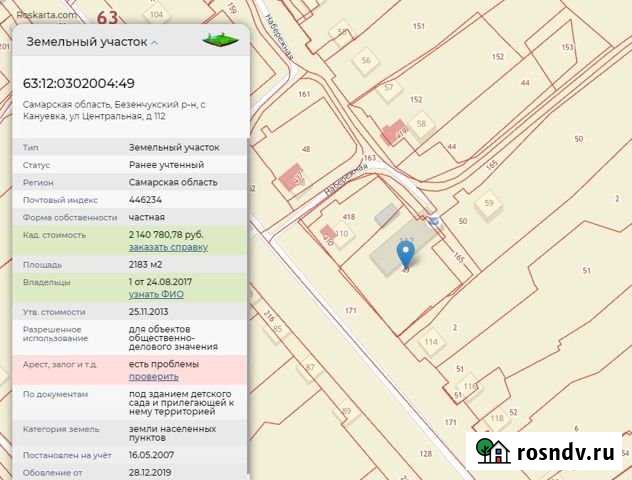Click house marker 56 on the map
632x480 pixels.
(366, 61)
